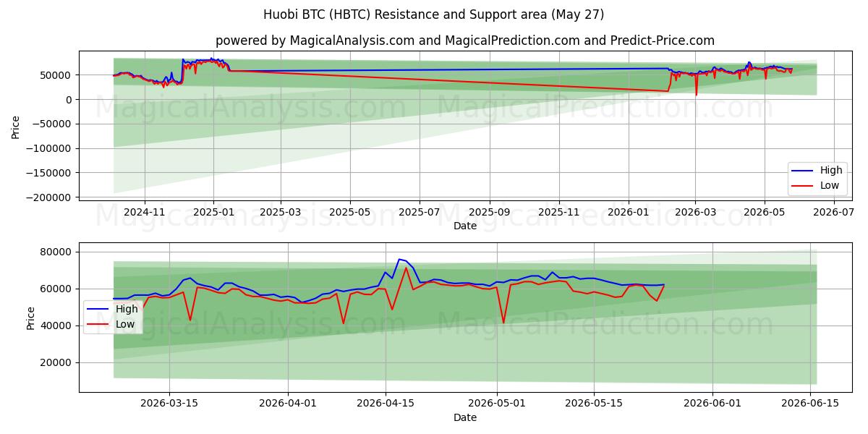The width and height of the screenshot is (868, 434).
Task: Click the bottom chart y-axis value '40000'
Action: (x=57, y=325)
